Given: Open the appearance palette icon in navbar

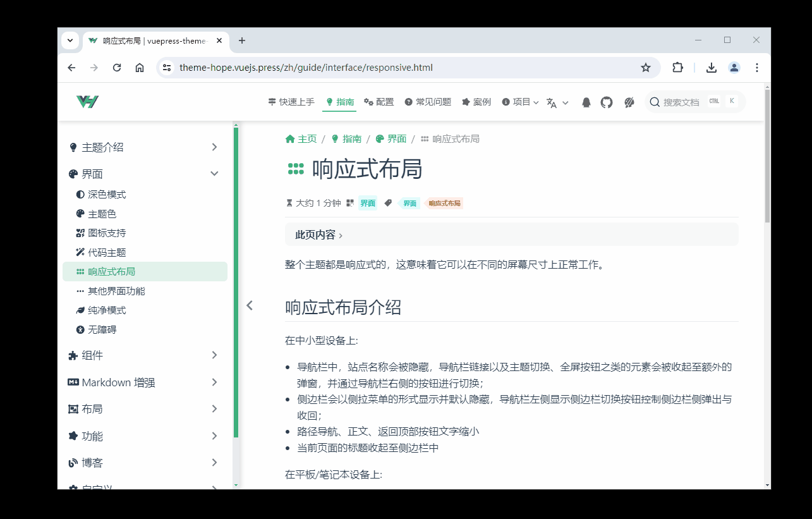Looking at the screenshot, I should tap(629, 102).
